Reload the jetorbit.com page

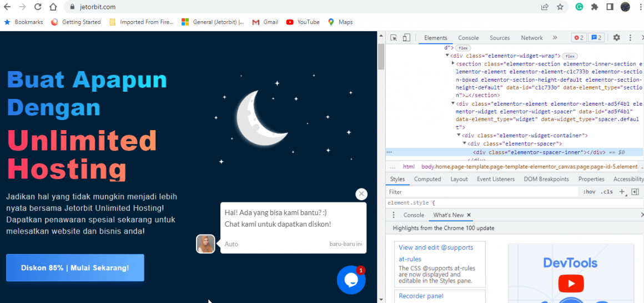[38, 7]
